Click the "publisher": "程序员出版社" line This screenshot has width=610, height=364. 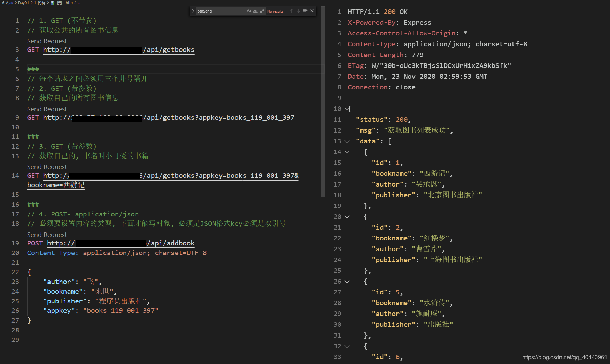click(96, 301)
